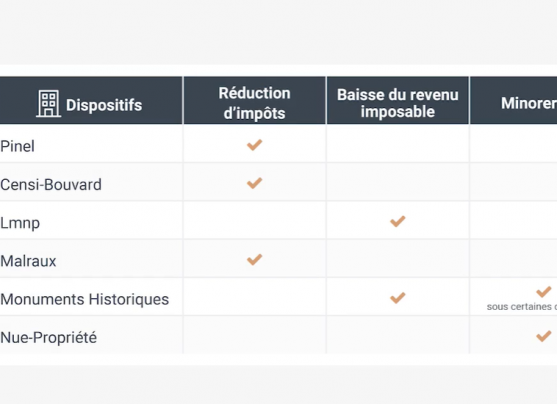557x404 pixels.
Task: Click the building icon beside Dispositifs
Action: pos(49,104)
